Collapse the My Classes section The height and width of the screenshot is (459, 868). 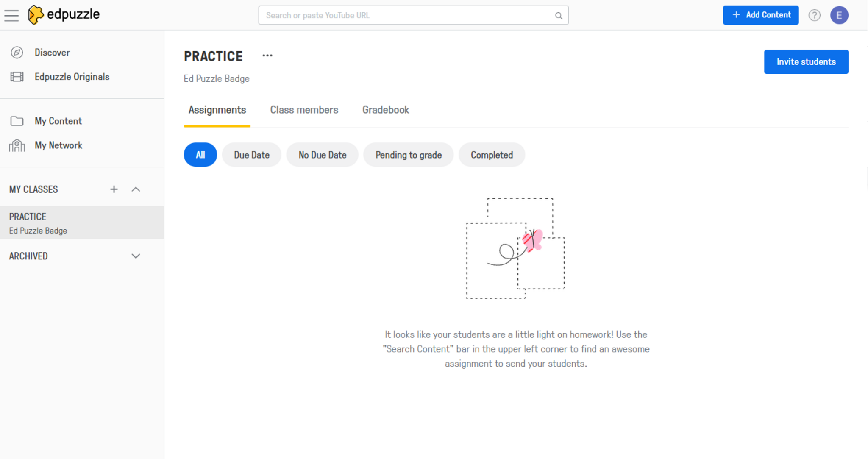[136, 189]
